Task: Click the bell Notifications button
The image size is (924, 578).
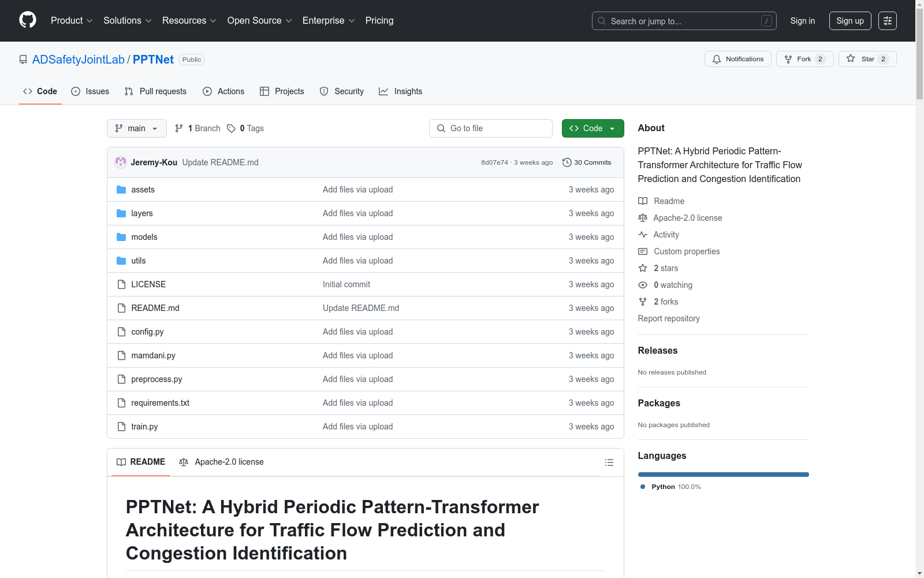Action: [737, 59]
